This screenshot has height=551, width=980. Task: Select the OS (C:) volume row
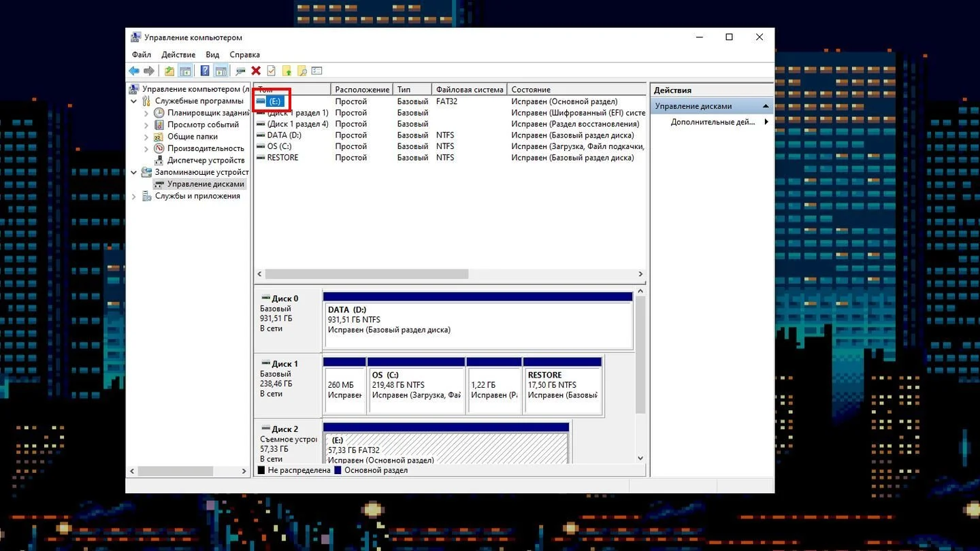click(x=449, y=146)
